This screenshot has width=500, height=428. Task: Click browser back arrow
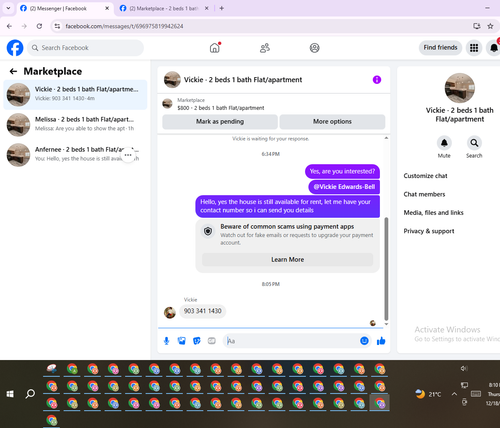9,26
